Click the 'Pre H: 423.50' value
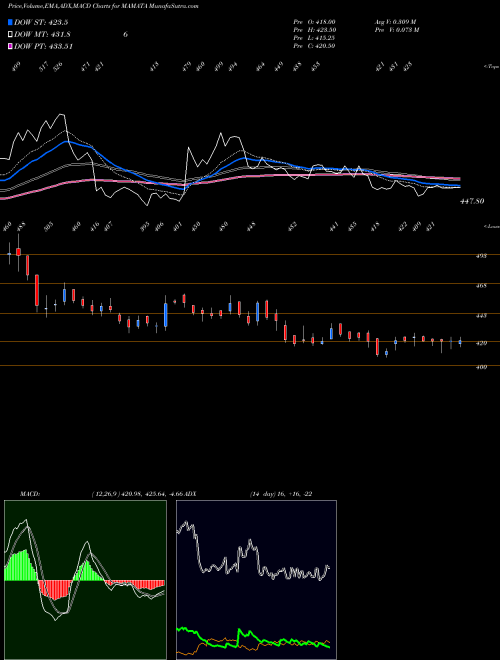 coord(314,30)
